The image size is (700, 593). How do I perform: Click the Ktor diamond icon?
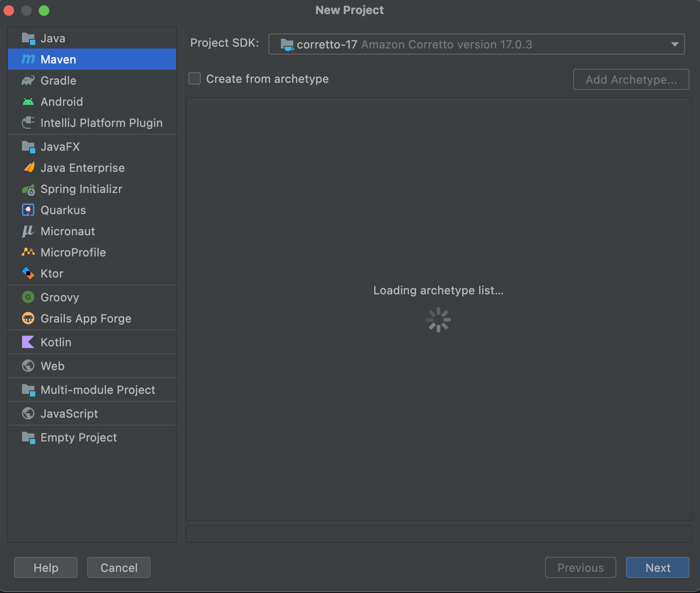[x=28, y=274]
